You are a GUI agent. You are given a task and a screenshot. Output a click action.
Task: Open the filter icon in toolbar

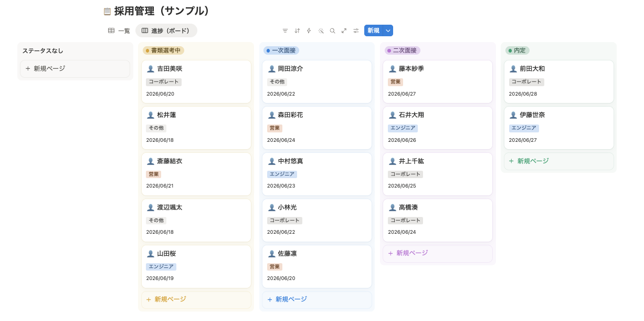[x=285, y=30]
